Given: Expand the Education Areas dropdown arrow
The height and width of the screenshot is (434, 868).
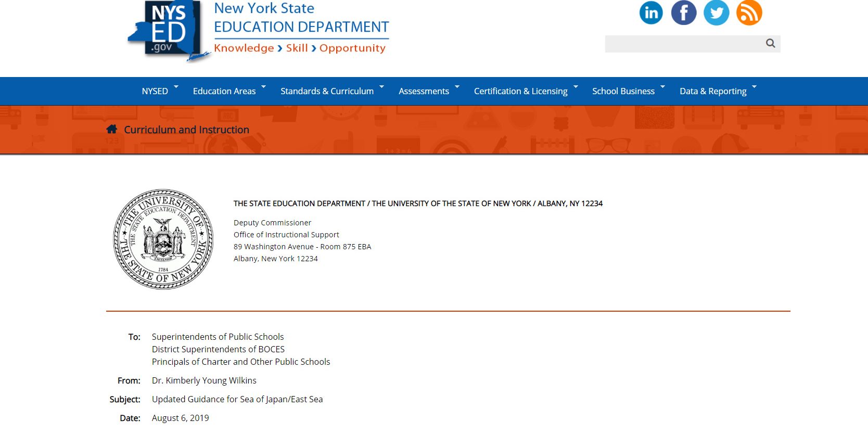Looking at the screenshot, I should point(263,86).
